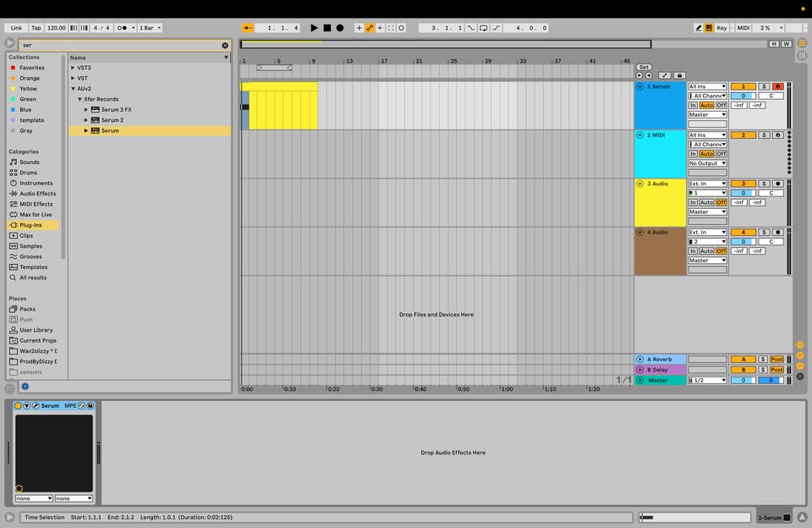Open the Samples category
Image resolution: width=812 pixels, height=528 pixels.
(31, 246)
